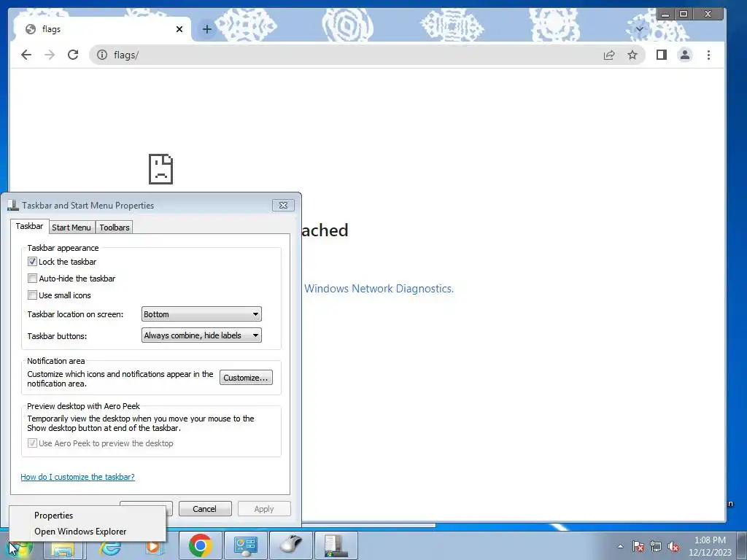
Task: Open the Chrome three-dot menu
Action: click(x=709, y=55)
